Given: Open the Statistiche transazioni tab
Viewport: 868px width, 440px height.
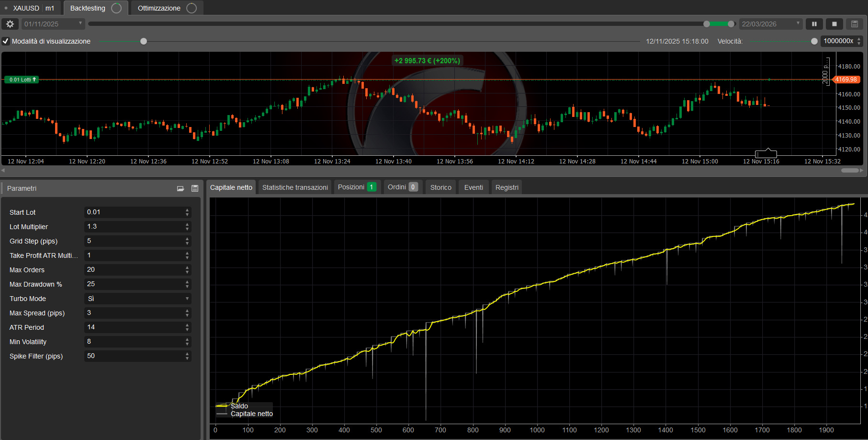Looking at the screenshot, I should pos(295,187).
